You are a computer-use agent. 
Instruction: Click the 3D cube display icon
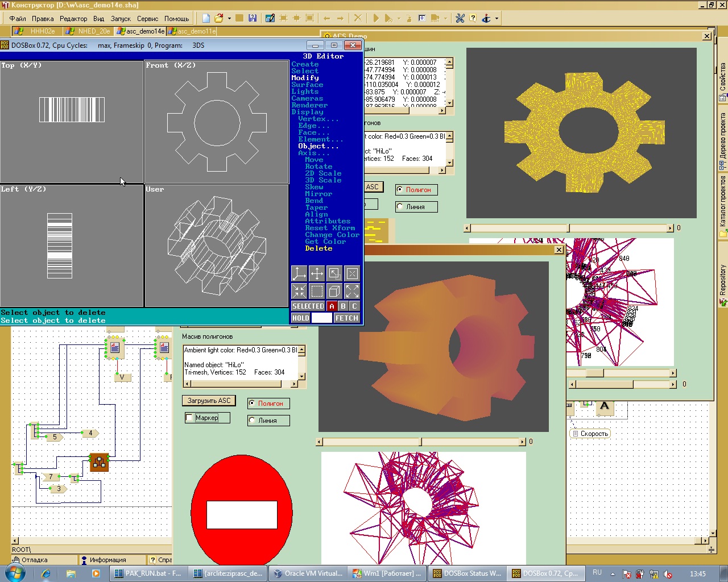pyautogui.click(x=334, y=292)
